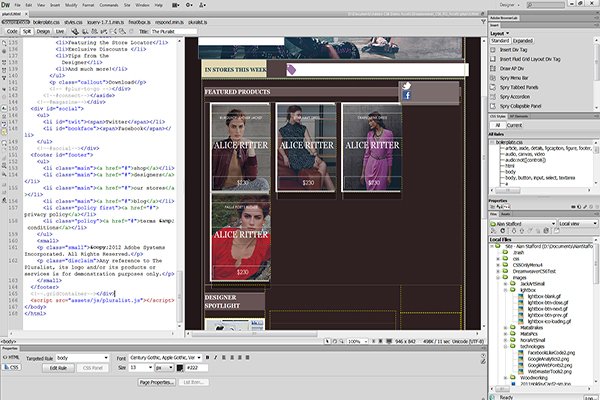Open the Site user icon menu
Viewport: 600px width, 400px height.
click(x=202, y=5)
